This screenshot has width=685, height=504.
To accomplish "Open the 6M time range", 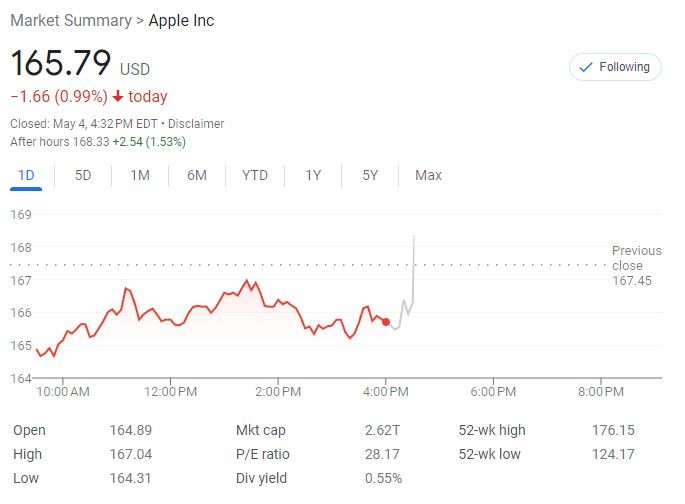I will [x=197, y=176].
